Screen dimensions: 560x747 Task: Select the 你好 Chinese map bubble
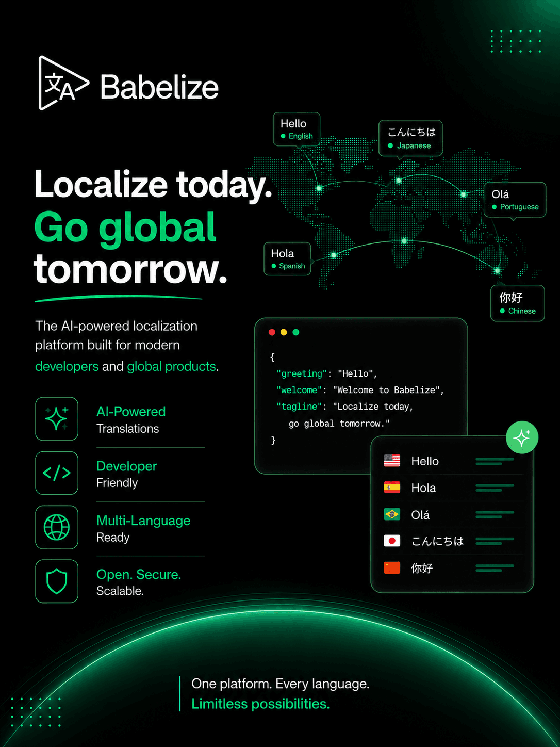517,303
